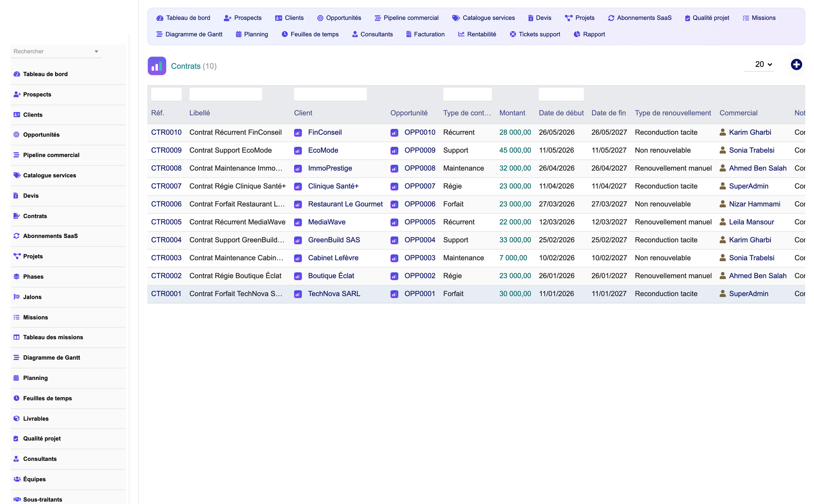The height and width of the screenshot is (504, 814).
Task: Click the Catalogue services tag icon in the sidebar
Action: point(17,175)
